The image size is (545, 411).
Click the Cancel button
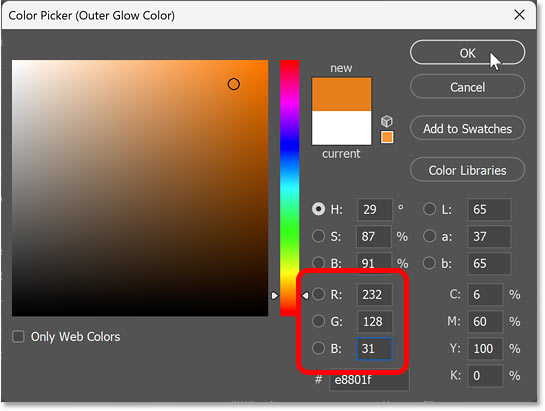coord(467,87)
